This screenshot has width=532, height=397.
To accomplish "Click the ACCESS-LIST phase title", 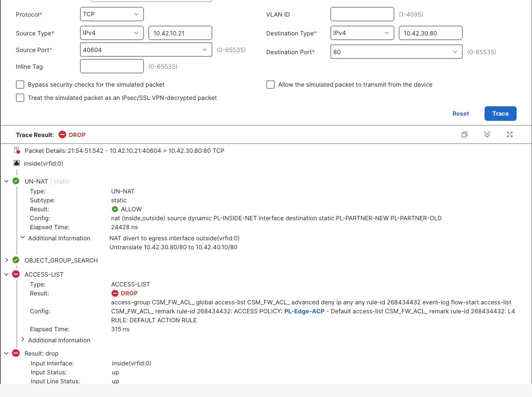I will click(44, 274).
